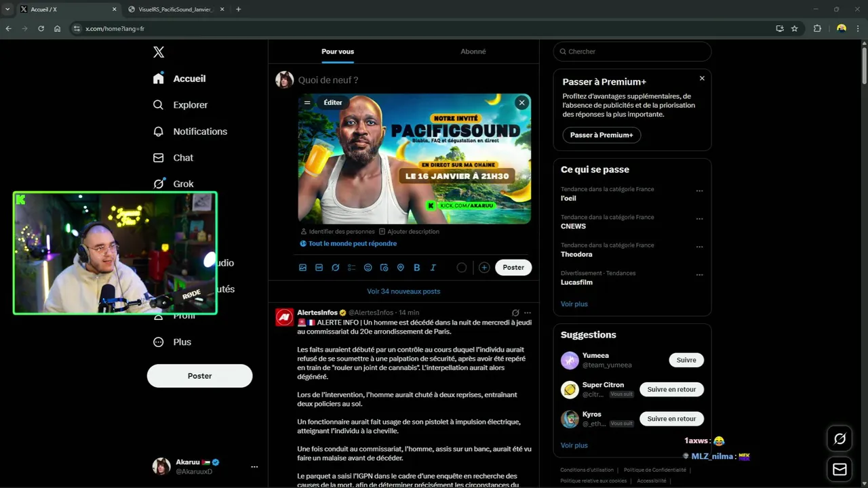
Task: Click the Passer à Premium+ button
Action: coord(601,135)
